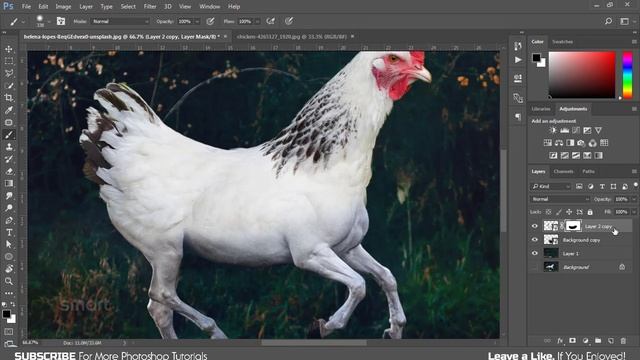Toggle Lock image pixels

pyautogui.click(x=559, y=212)
